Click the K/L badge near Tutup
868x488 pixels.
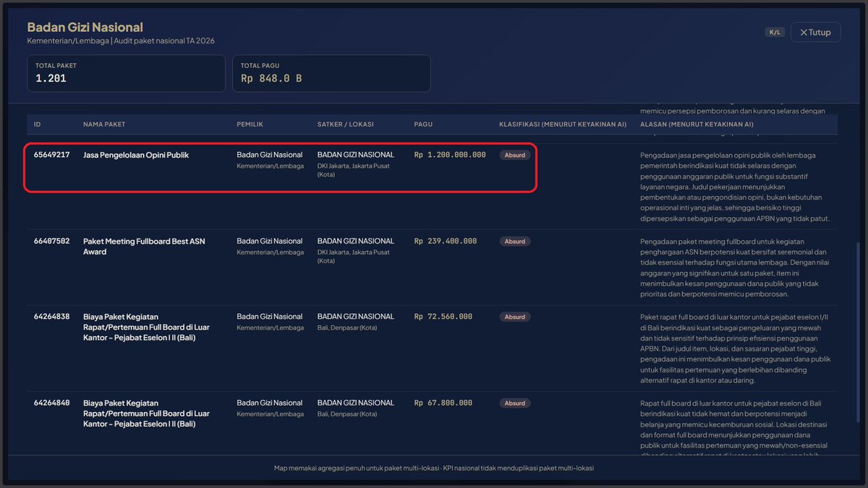(775, 33)
